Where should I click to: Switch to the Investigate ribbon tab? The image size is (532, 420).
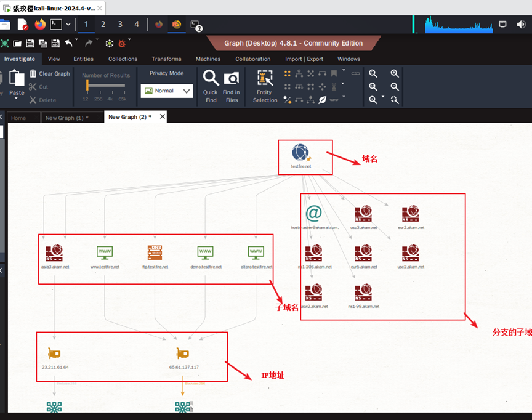(20, 59)
